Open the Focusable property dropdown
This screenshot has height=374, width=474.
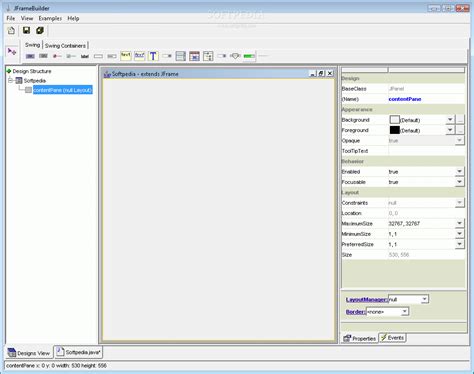pyautogui.click(x=459, y=182)
